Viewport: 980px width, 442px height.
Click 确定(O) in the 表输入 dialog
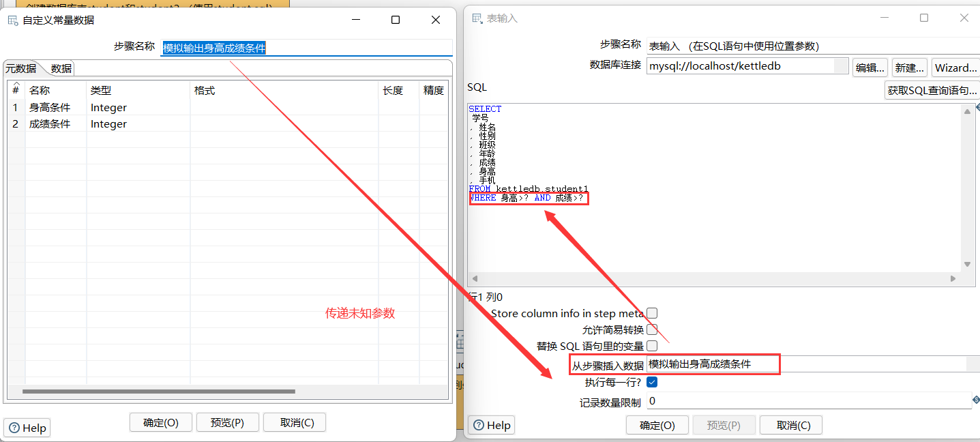coord(656,424)
